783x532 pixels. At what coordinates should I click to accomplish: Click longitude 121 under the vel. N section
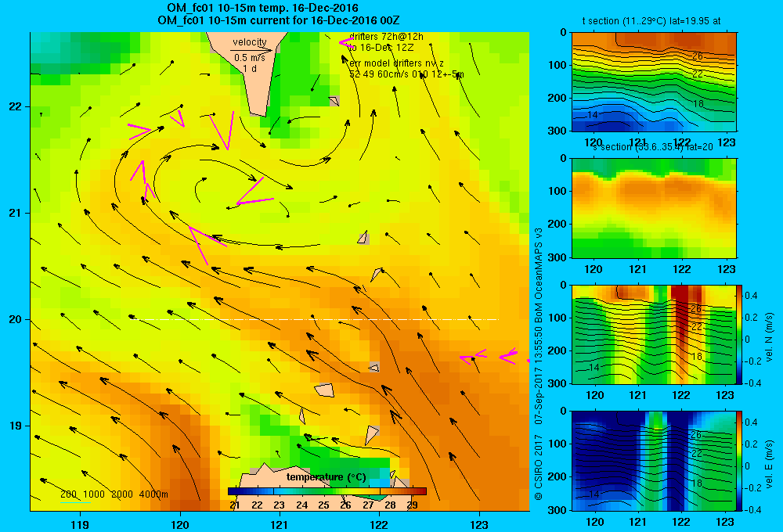point(637,395)
